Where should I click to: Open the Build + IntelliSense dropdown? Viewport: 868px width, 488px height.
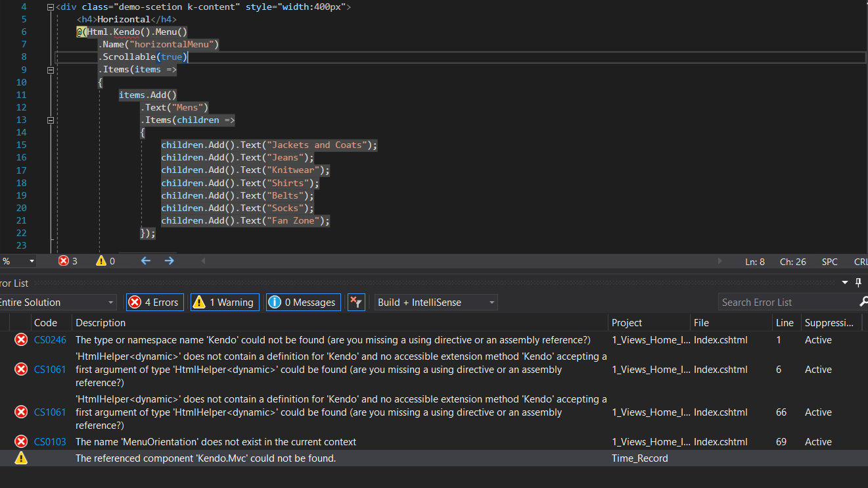(x=436, y=303)
